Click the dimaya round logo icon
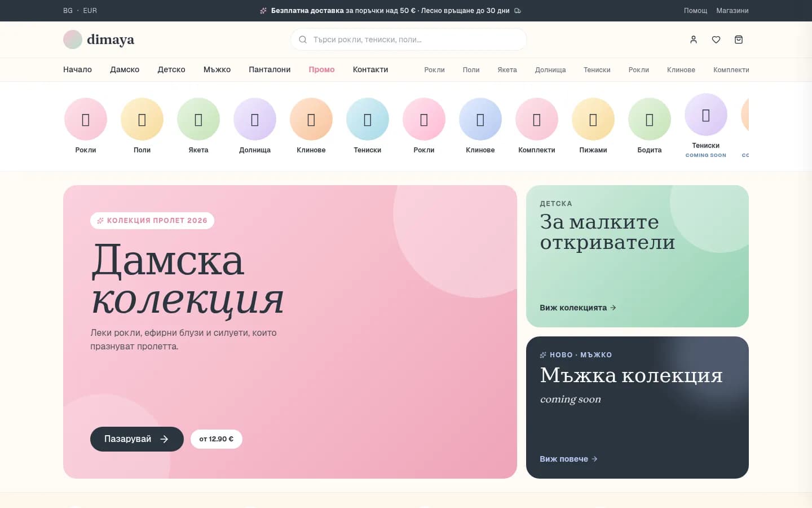The height and width of the screenshot is (508, 812). click(73, 40)
